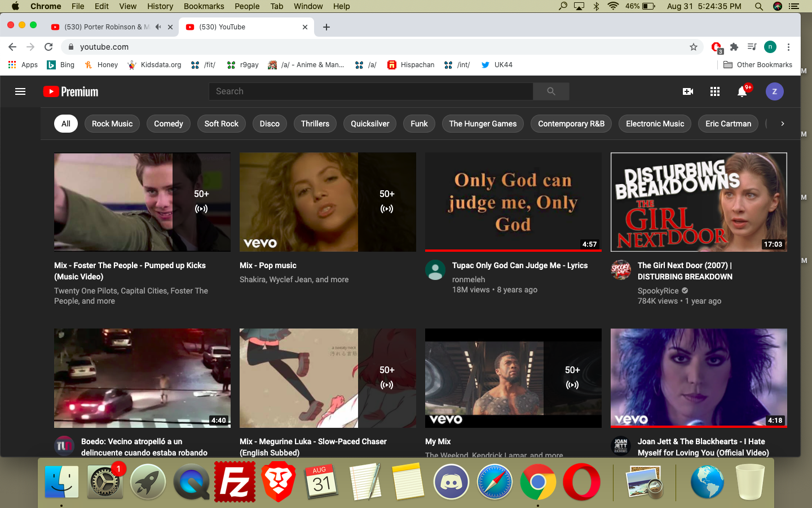Launch FileZilla from the dock

click(235, 482)
